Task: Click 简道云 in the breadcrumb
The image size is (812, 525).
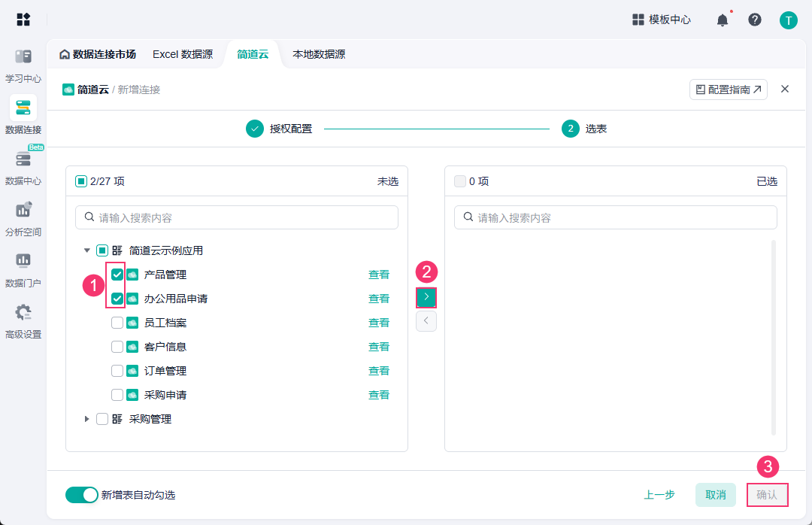Action: 92,90
